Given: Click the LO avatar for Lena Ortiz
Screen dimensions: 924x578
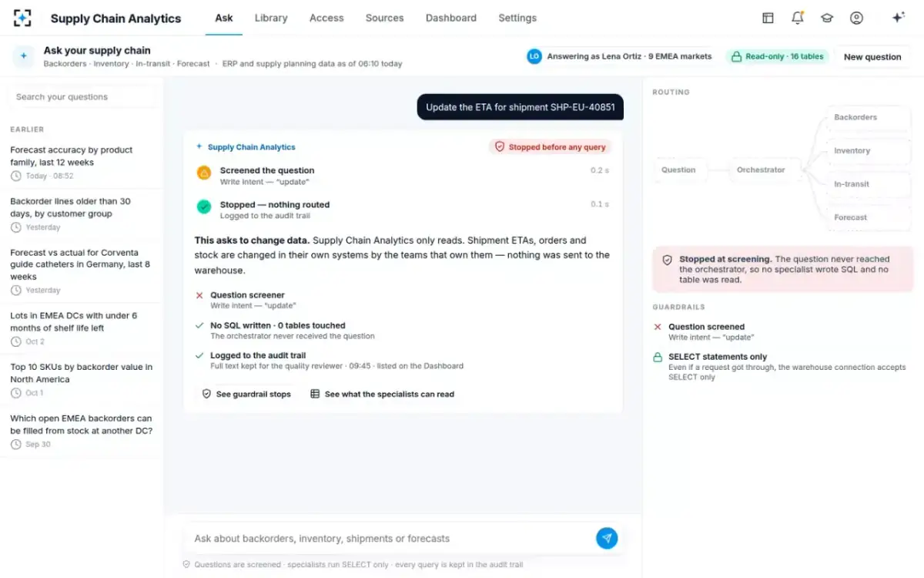Looking at the screenshot, I should (534, 56).
